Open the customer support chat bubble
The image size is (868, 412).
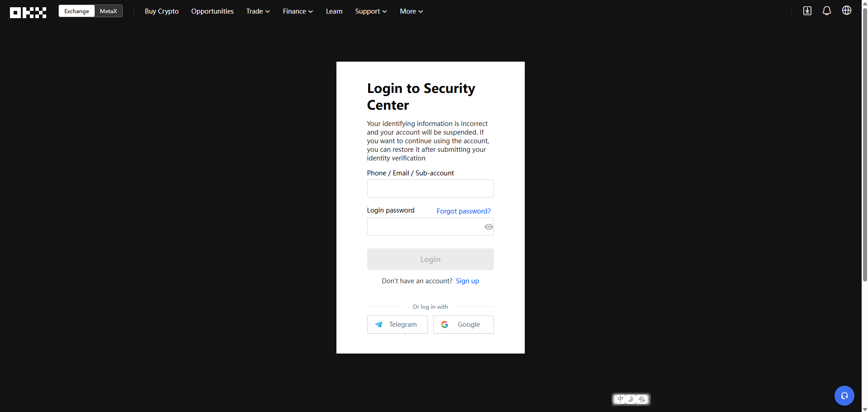(x=844, y=396)
